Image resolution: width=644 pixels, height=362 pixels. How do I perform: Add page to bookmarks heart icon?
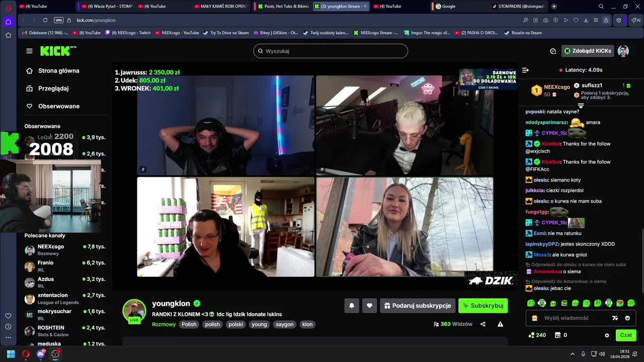[576, 20]
